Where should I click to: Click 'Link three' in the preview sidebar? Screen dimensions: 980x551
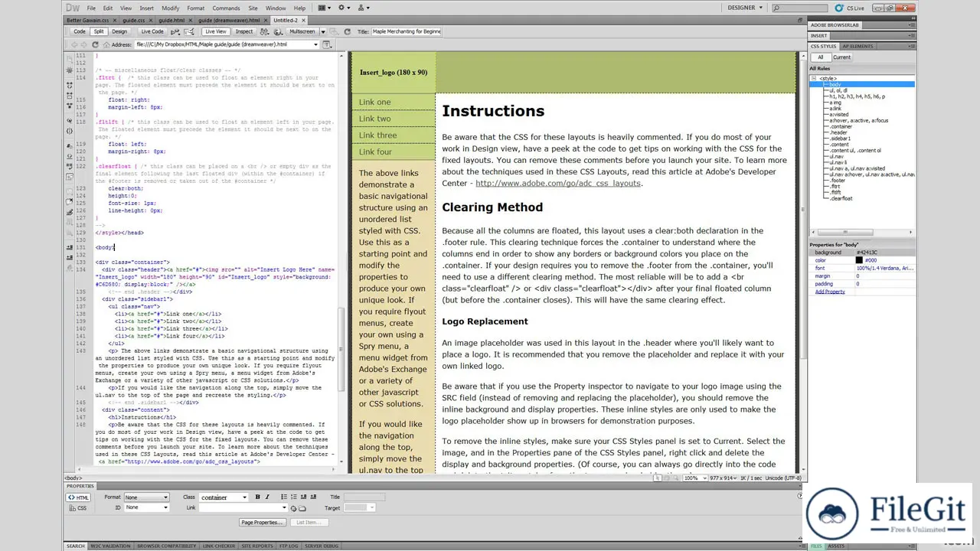pos(378,135)
